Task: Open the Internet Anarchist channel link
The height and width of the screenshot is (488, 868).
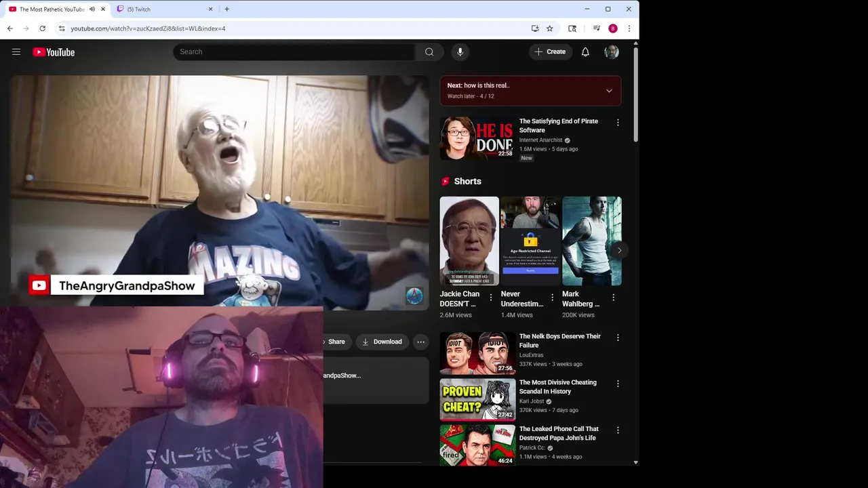Action: pos(540,140)
